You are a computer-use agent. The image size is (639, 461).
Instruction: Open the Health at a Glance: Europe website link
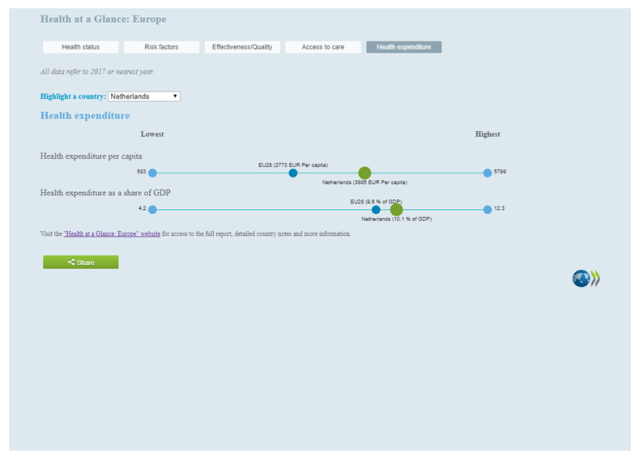(x=112, y=234)
